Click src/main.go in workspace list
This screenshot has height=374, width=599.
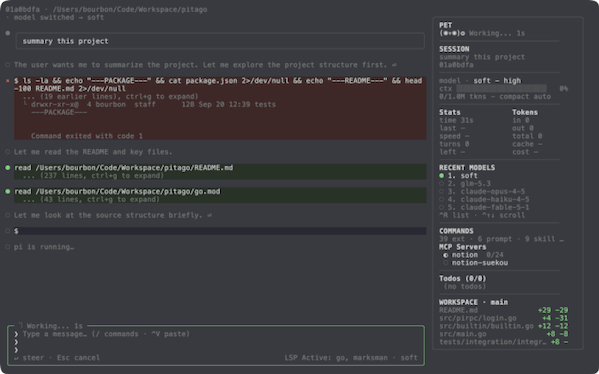point(463,334)
